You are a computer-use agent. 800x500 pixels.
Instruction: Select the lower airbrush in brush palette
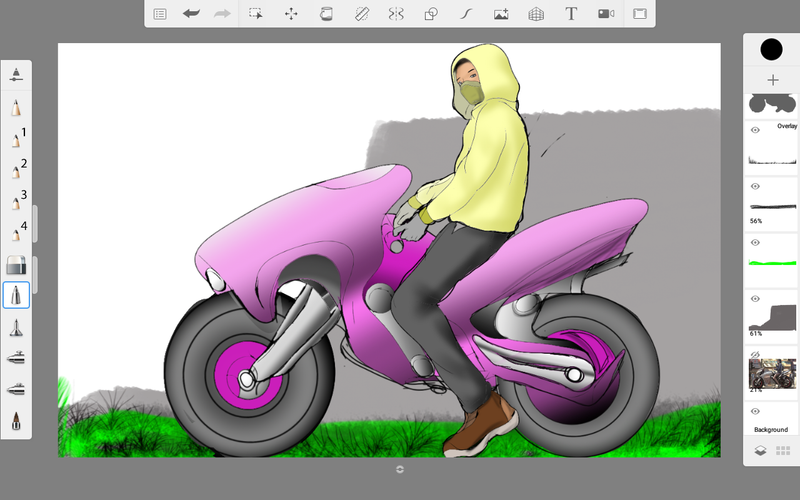(x=16, y=390)
